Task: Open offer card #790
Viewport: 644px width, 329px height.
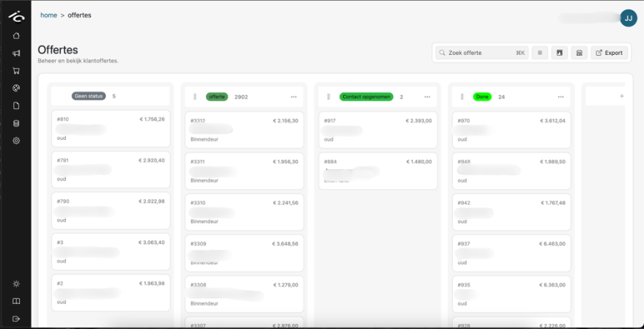Action: coord(111,211)
